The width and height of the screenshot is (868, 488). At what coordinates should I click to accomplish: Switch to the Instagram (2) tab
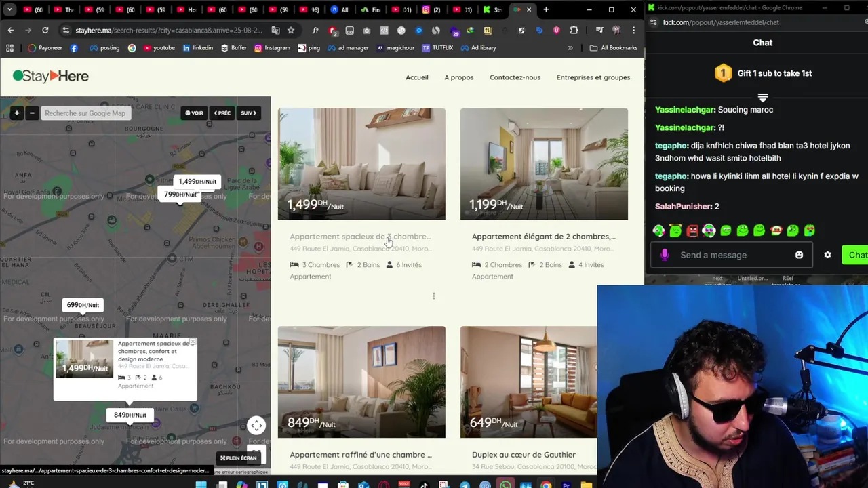tap(431, 9)
